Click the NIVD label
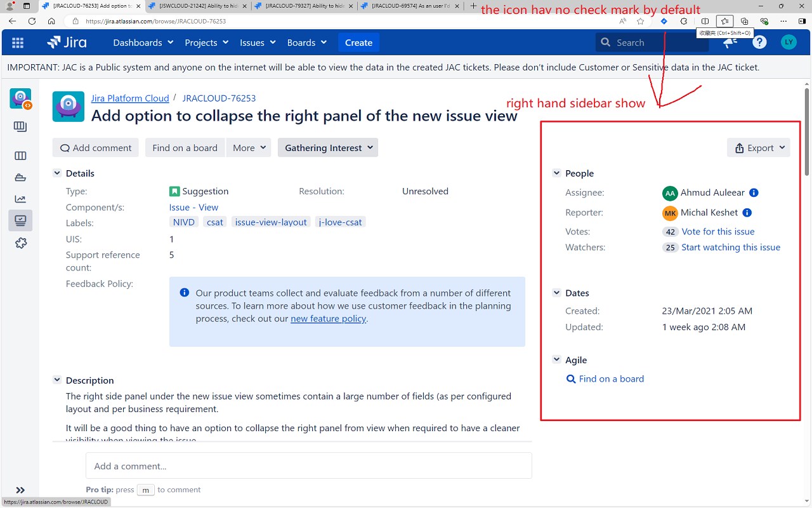 click(184, 222)
